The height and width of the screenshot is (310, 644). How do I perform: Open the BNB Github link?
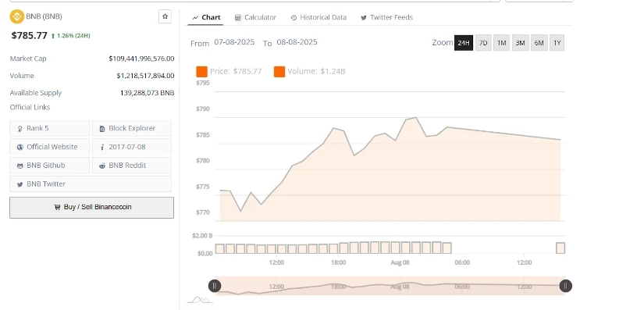[49, 165]
